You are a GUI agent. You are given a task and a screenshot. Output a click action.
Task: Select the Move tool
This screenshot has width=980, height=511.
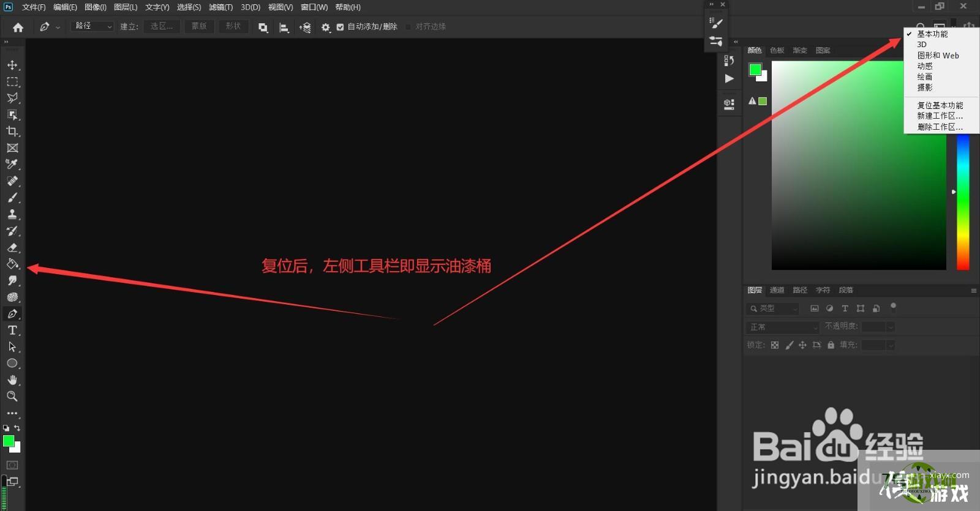point(12,65)
